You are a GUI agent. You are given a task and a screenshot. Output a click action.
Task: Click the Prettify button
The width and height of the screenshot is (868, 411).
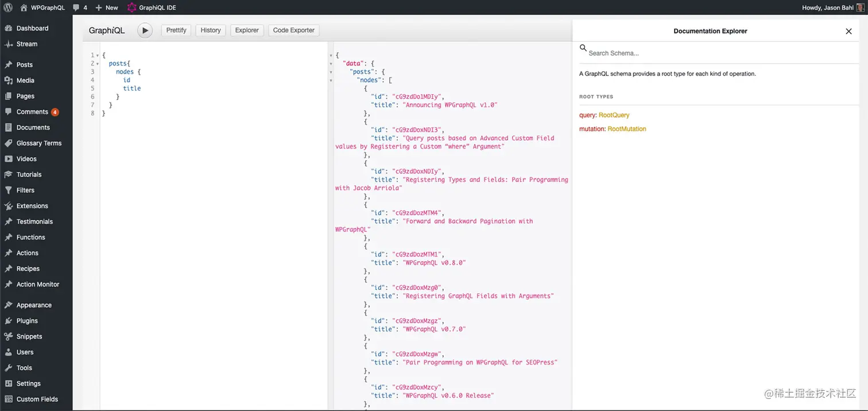[176, 30]
